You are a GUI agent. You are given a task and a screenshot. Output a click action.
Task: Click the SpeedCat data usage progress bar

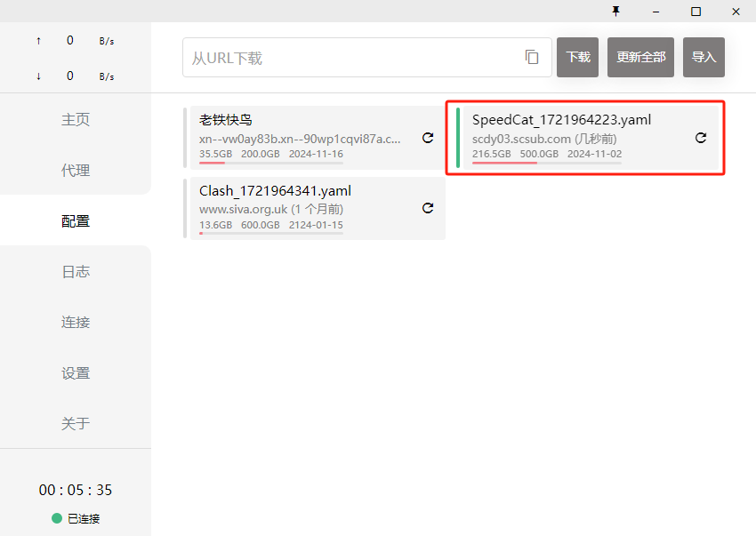546,163
